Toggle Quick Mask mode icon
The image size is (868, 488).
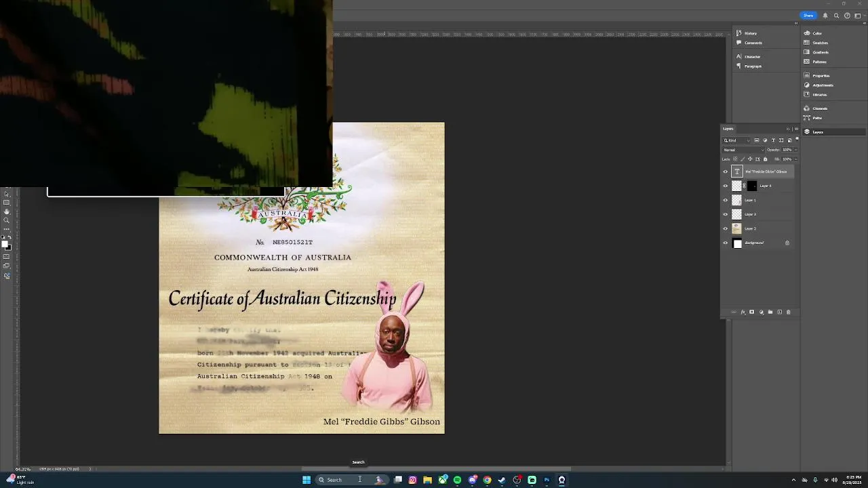coord(6,256)
